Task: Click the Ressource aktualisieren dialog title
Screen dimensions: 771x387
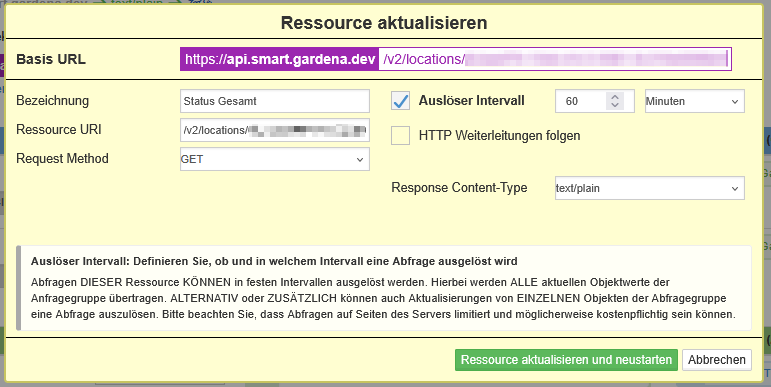Action: (384, 23)
